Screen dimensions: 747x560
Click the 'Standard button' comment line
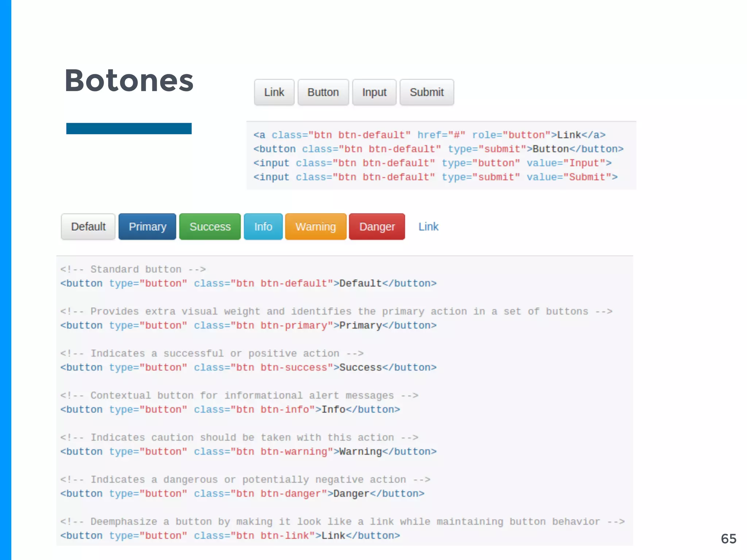[x=133, y=269]
